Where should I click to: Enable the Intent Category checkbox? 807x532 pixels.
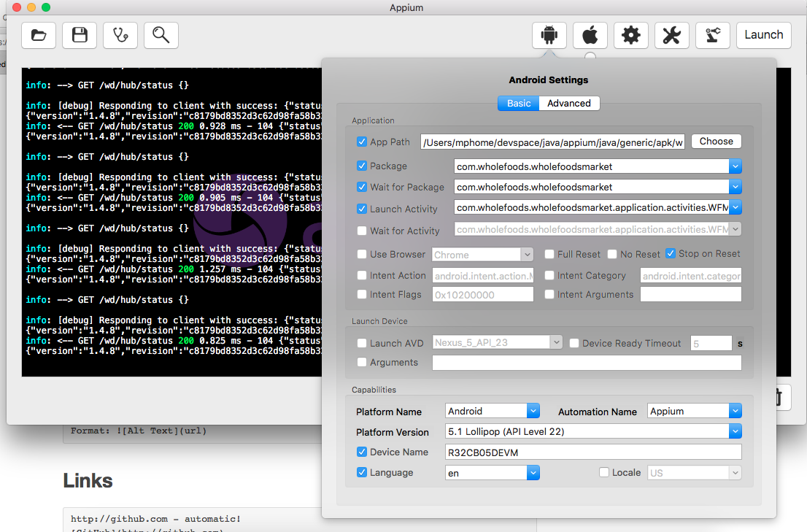(549, 275)
